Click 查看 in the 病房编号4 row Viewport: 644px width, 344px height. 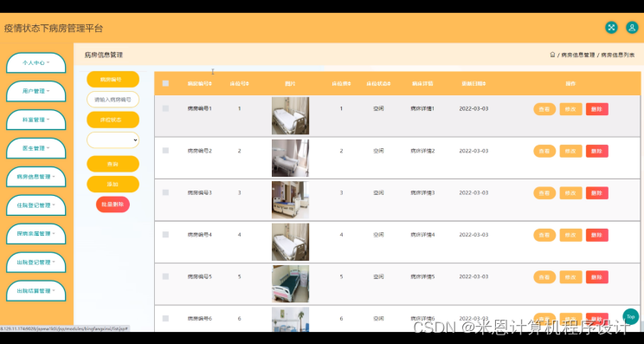pos(544,235)
